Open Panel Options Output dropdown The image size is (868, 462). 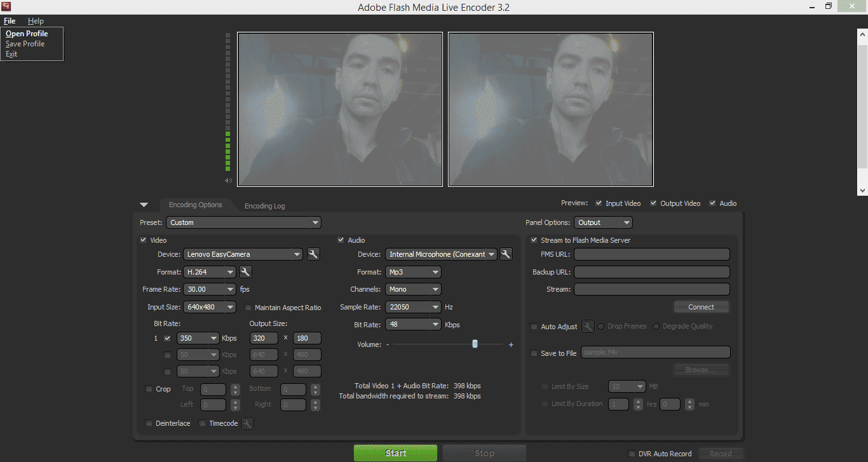click(x=603, y=222)
